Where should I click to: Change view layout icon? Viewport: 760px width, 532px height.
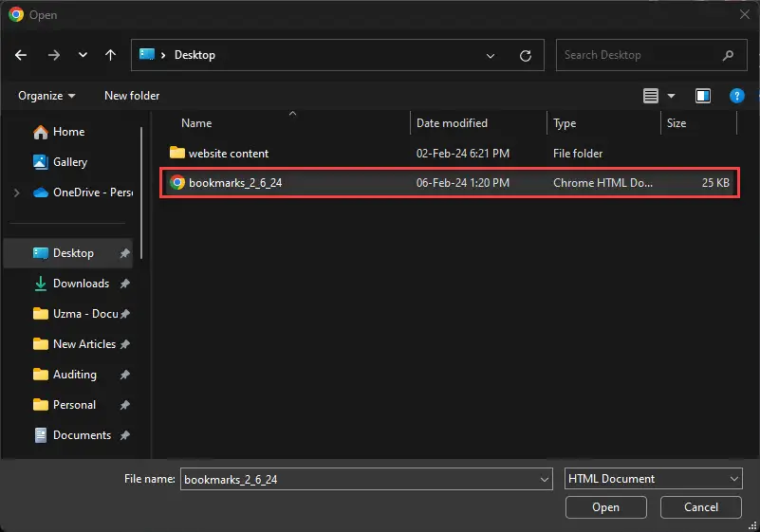[651, 96]
